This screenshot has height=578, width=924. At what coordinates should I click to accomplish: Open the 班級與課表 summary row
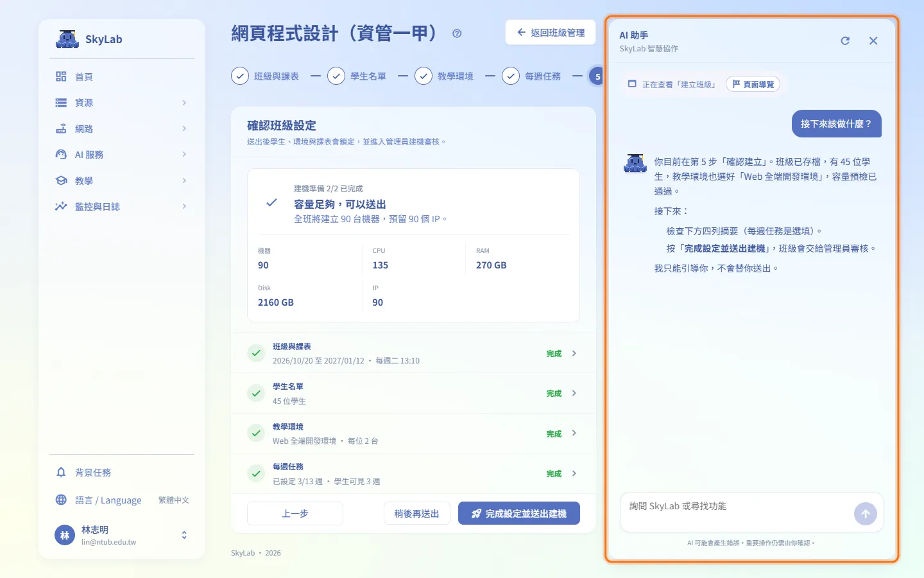(413, 353)
